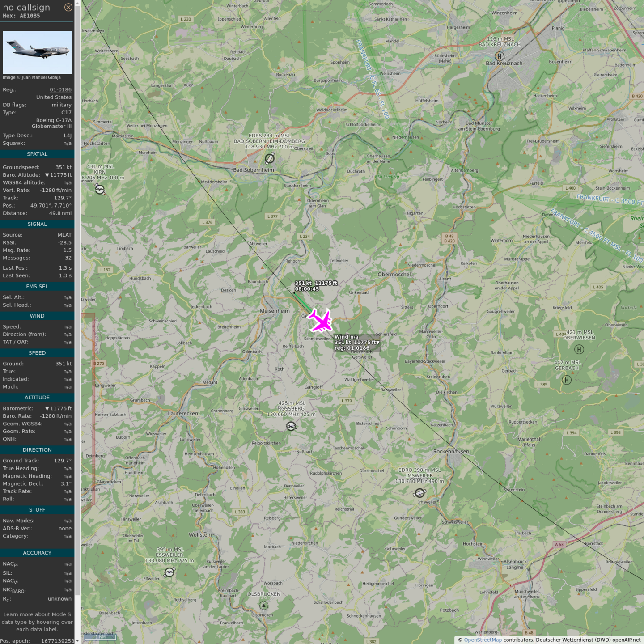Select the Bad Sobernheim-Domberg EDRS airfield icon
The width and height of the screenshot is (644, 644).
(x=269, y=158)
